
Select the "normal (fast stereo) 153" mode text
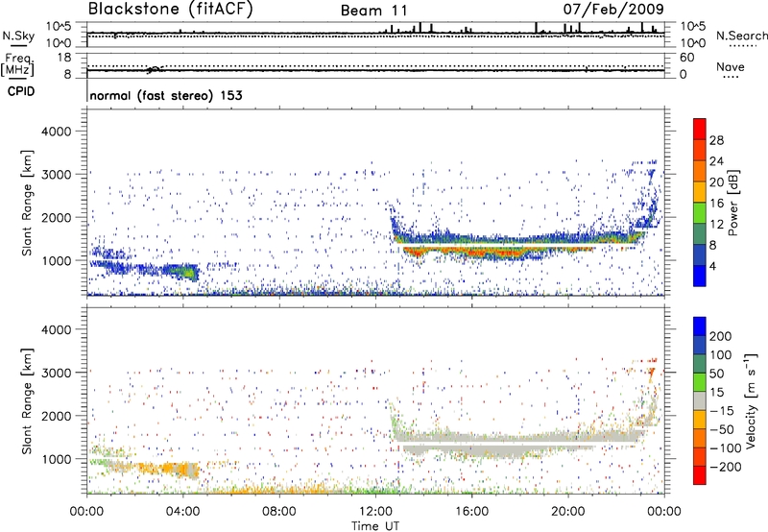(166, 95)
